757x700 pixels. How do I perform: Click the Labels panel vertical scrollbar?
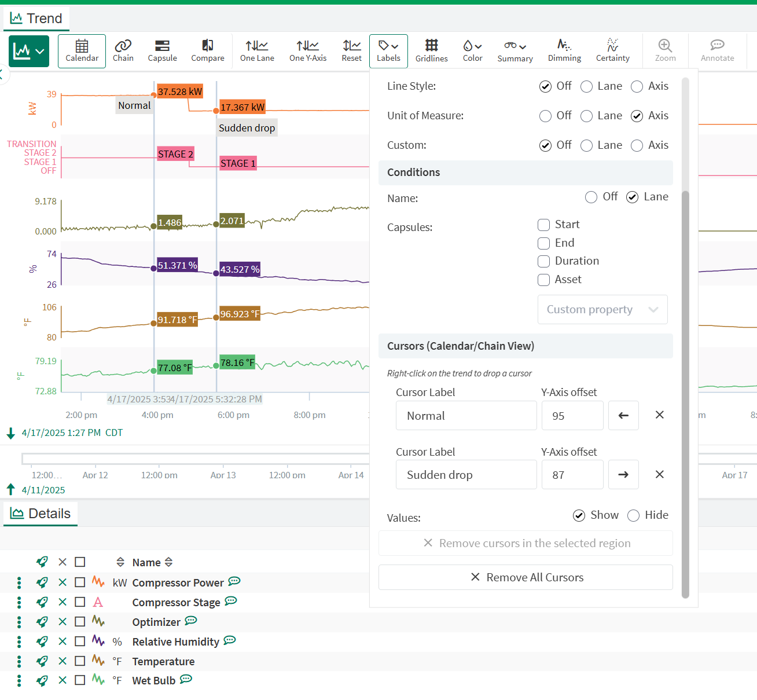point(685,394)
